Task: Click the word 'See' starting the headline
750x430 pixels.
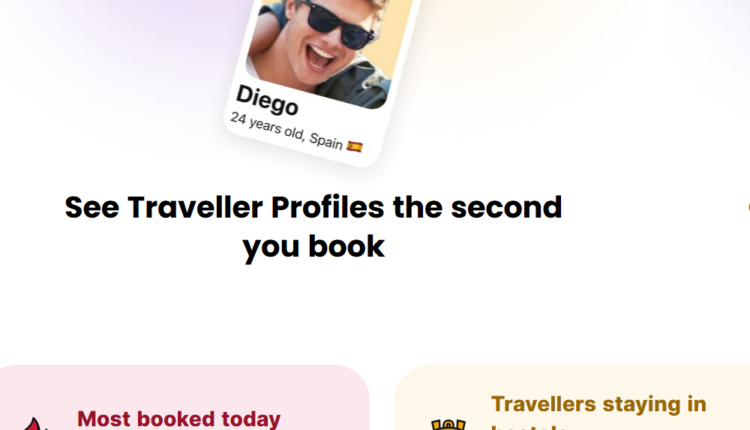Action: (x=92, y=208)
